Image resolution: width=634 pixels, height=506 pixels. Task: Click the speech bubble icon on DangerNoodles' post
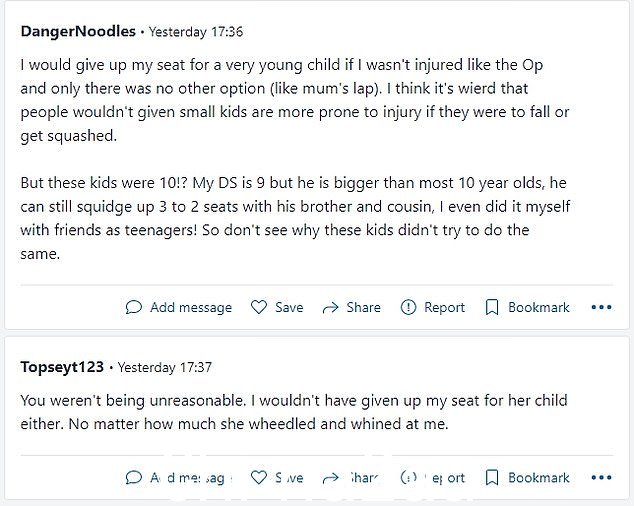click(133, 307)
